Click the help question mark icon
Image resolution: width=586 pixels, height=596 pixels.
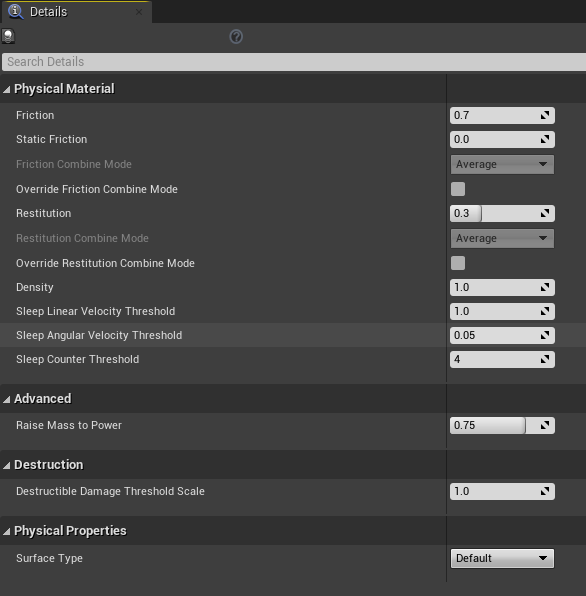point(236,37)
